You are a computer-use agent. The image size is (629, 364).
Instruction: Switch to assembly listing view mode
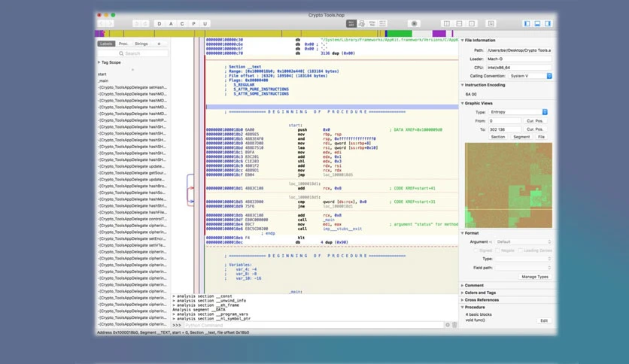[351, 23]
